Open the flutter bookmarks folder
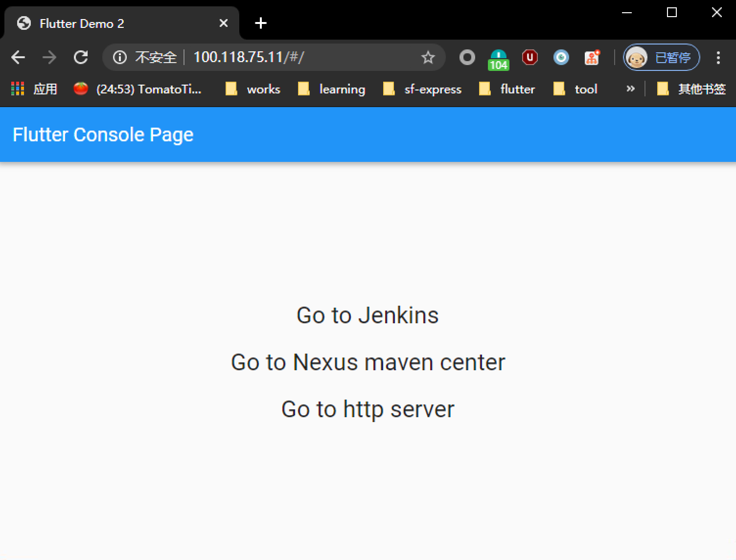The image size is (736, 560). tap(517, 89)
